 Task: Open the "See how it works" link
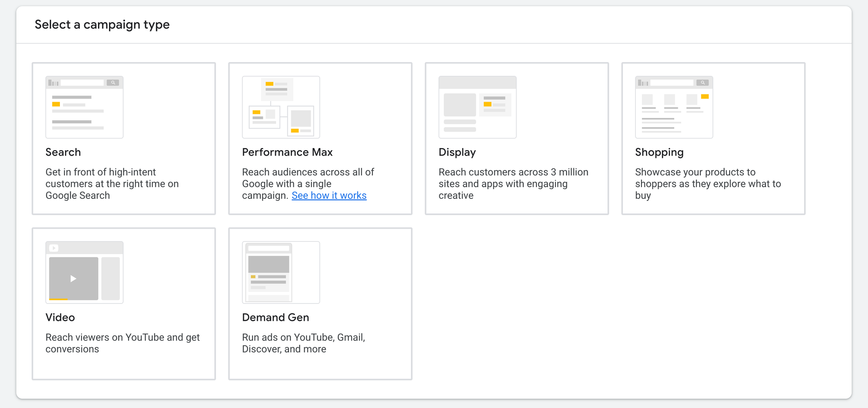click(329, 195)
